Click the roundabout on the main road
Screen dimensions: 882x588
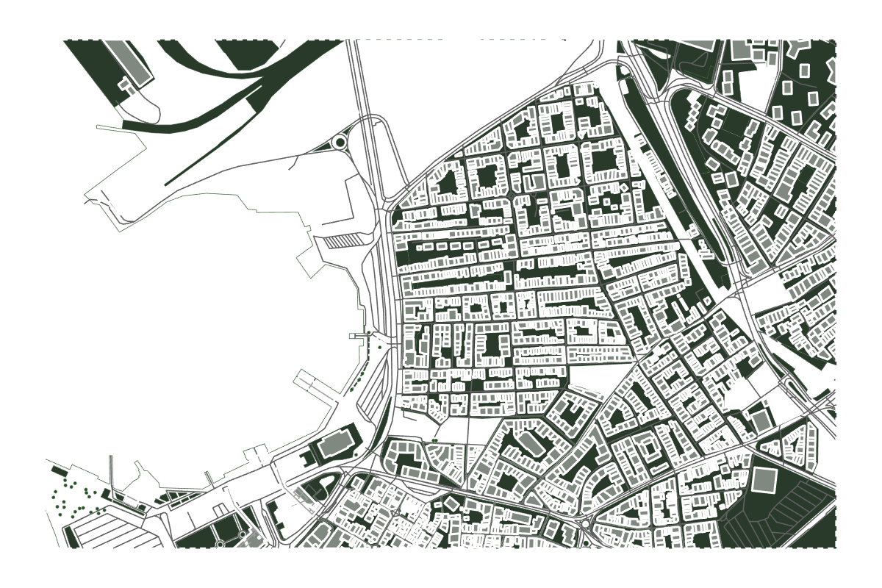pos(341,142)
